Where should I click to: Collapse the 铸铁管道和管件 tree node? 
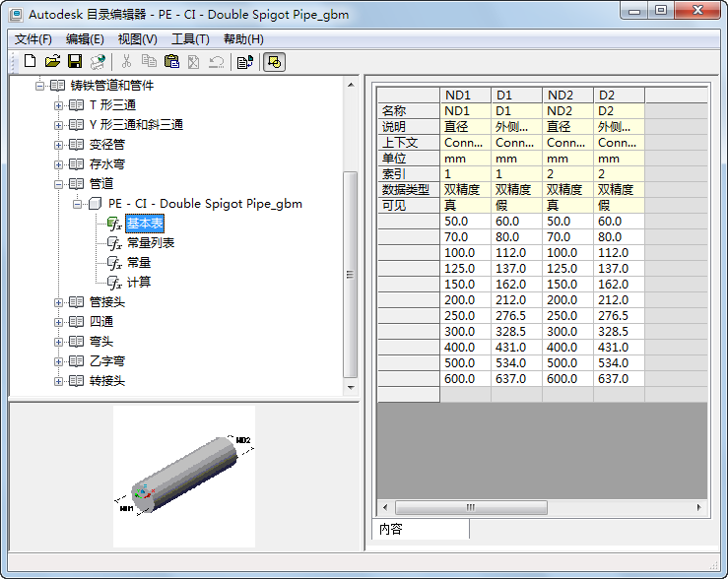[40, 86]
